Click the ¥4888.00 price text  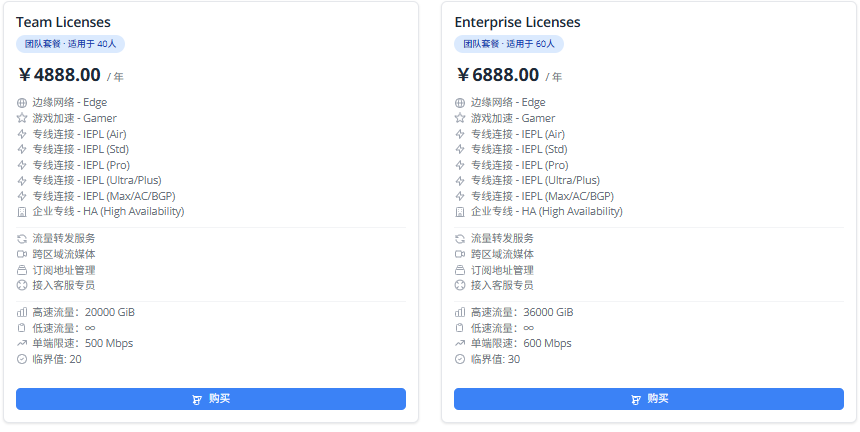pos(60,75)
